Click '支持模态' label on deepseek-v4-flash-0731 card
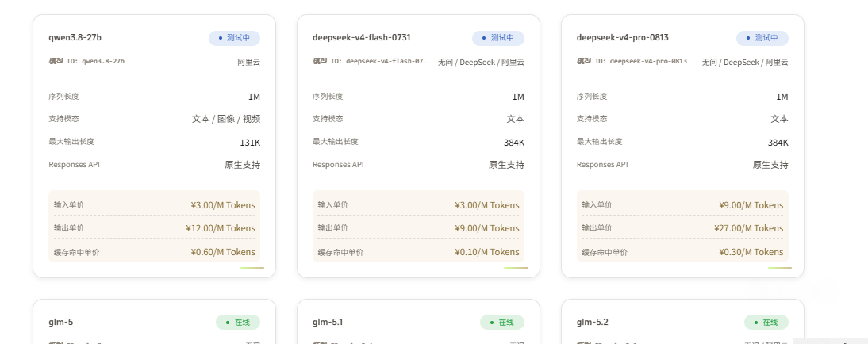 pos(328,118)
